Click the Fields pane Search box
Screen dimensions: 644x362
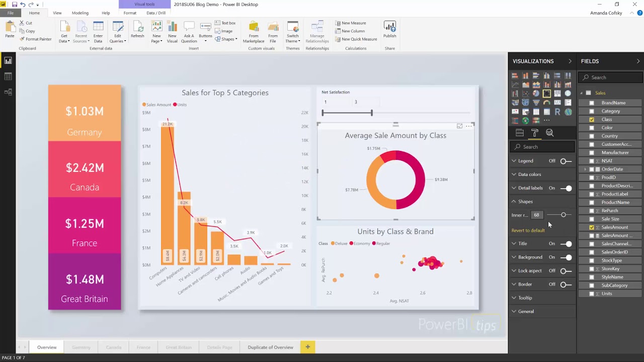coord(611,77)
